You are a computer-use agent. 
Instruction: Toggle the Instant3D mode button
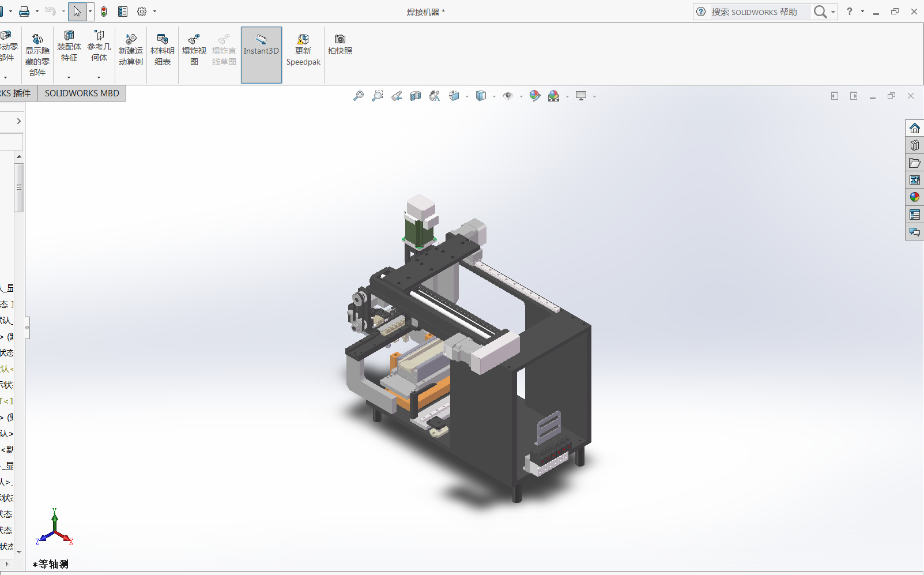pos(261,50)
